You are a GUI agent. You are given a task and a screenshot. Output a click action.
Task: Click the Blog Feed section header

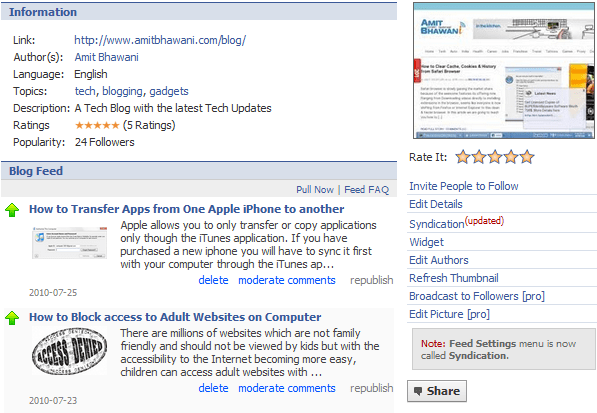199,171
